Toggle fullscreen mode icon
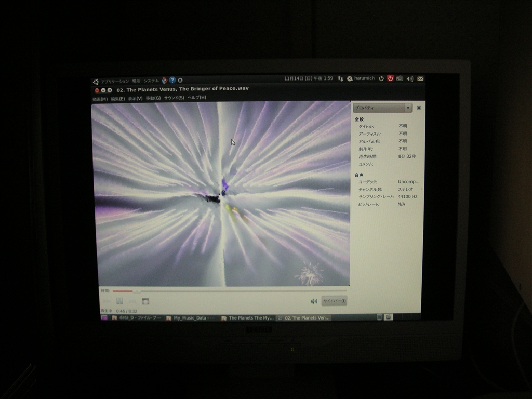 tap(145, 301)
